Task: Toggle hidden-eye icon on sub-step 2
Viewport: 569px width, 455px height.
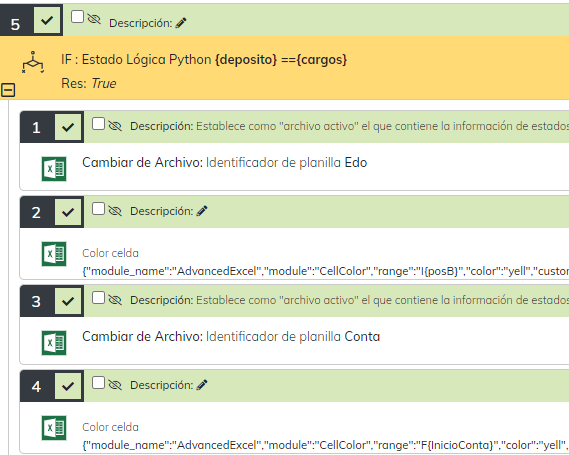Action: (115, 210)
